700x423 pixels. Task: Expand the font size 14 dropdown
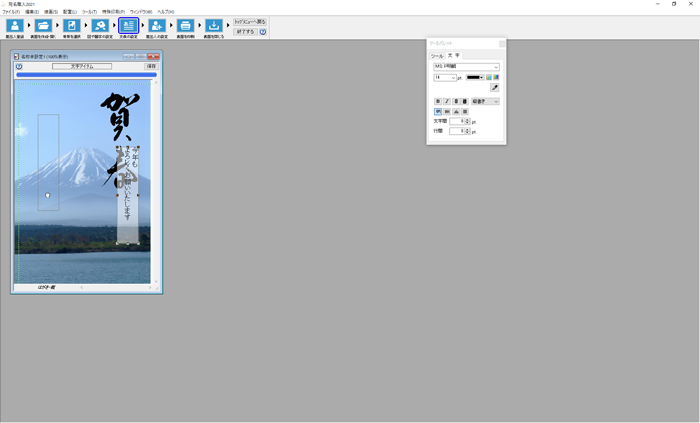coord(453,77)
